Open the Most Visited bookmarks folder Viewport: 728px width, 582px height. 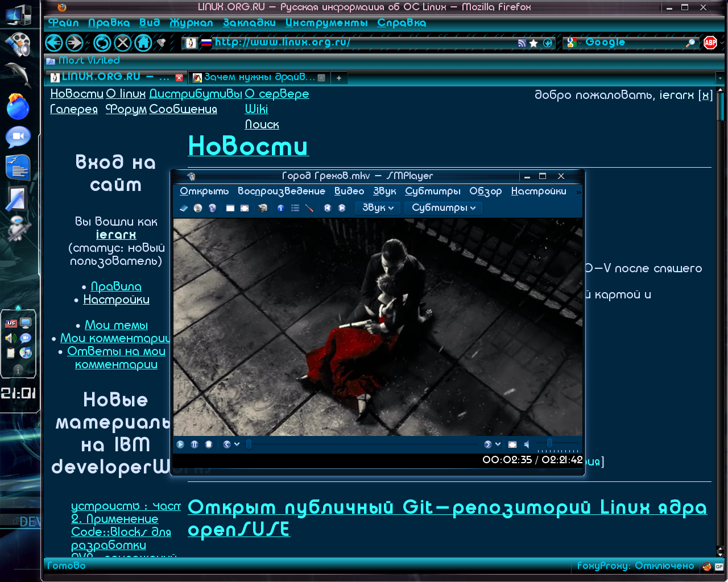[x=83, y=60]
